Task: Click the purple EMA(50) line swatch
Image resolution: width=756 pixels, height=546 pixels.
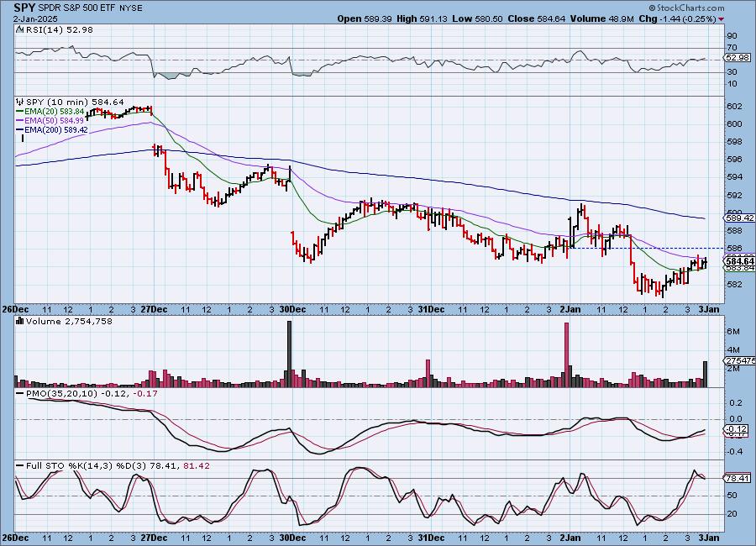Action: [20, 121]
